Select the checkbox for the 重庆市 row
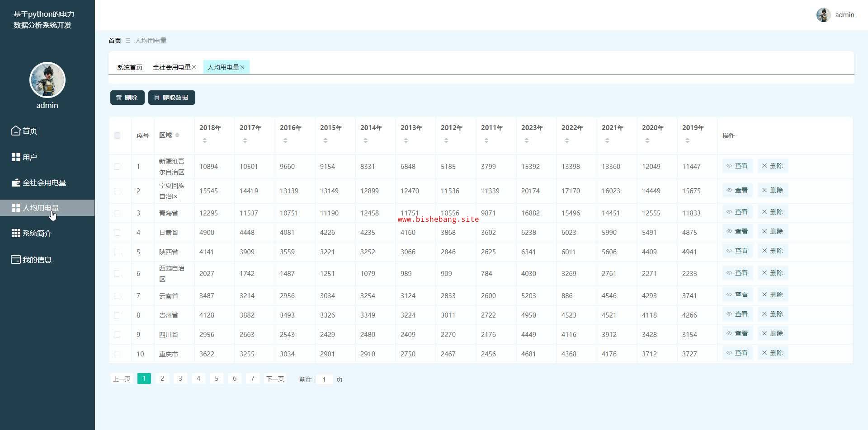 click(x=117, y=354)
